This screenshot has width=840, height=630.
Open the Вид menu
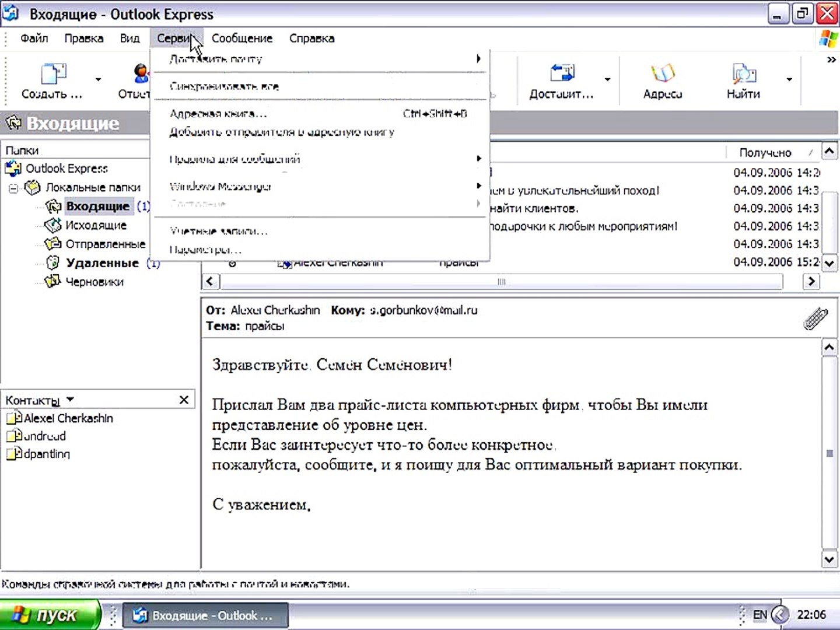[129, 38]
